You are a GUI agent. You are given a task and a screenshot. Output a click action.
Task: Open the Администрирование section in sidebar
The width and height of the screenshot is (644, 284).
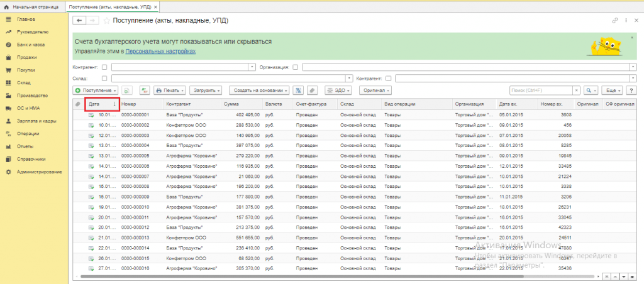(x=39, y=172)
